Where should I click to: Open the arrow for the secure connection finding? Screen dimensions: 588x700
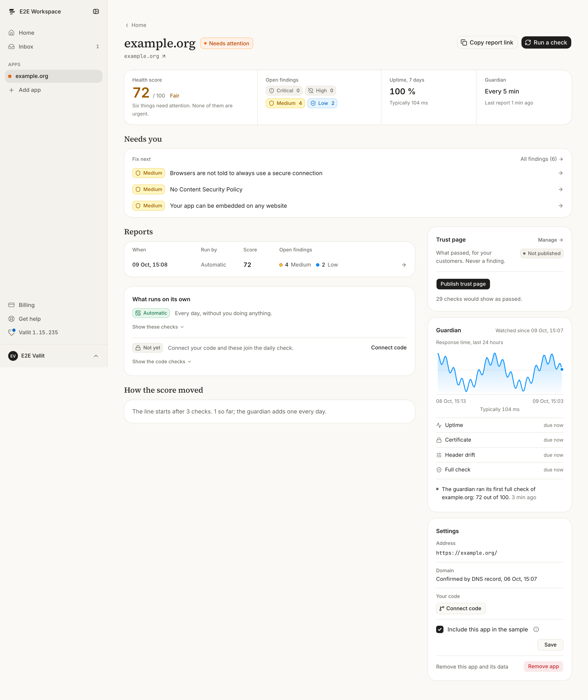(560, 173)
